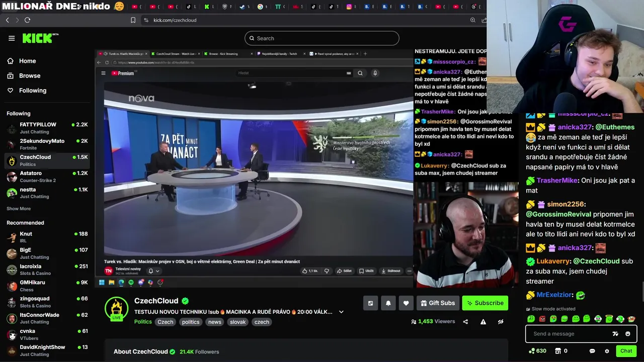Click the Stáhnout download button in YouTube
Image resolution: width=644 pixels, height=362 pixels.
coord(391,271)
